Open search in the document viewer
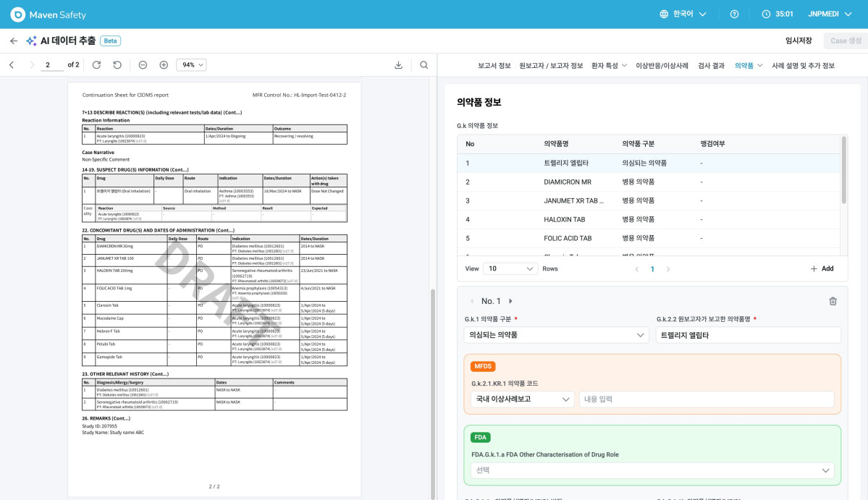This screenshot has width=868, height=500. point(424,64)
